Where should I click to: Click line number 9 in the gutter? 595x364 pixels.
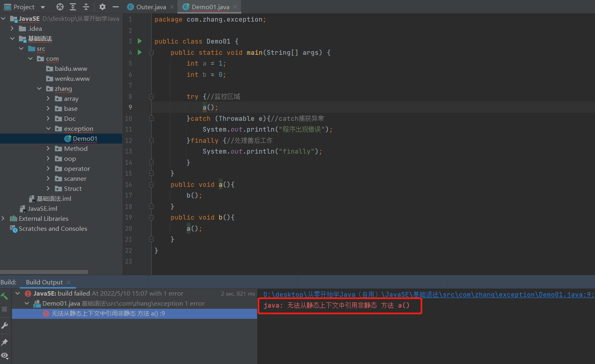130,107
